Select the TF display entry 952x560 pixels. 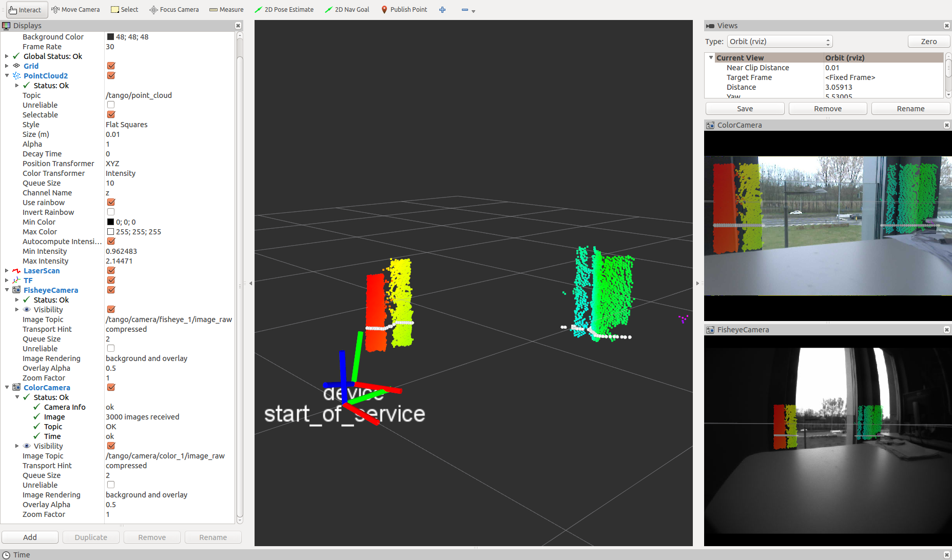click(x=28, y=281)
